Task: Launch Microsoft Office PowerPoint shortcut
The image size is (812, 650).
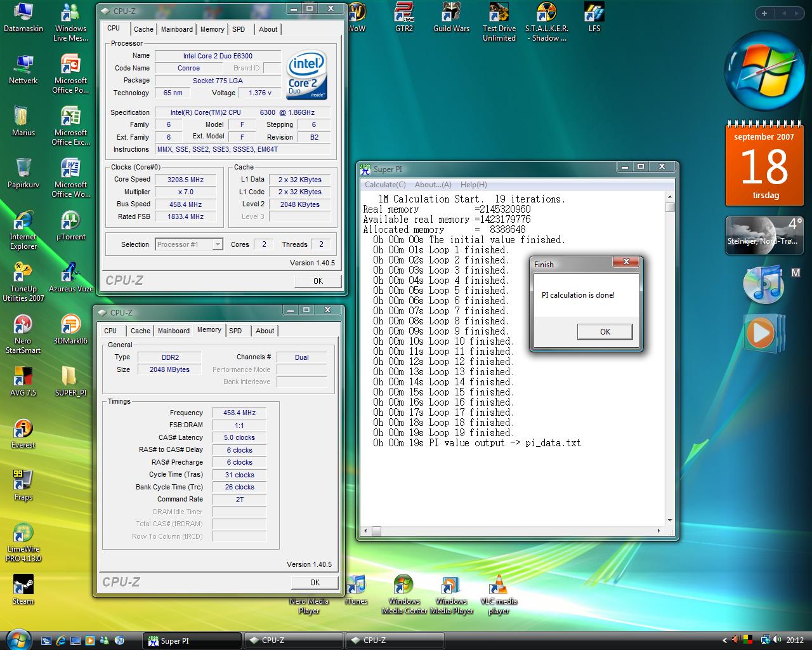Action: click(x=70, y=75)
